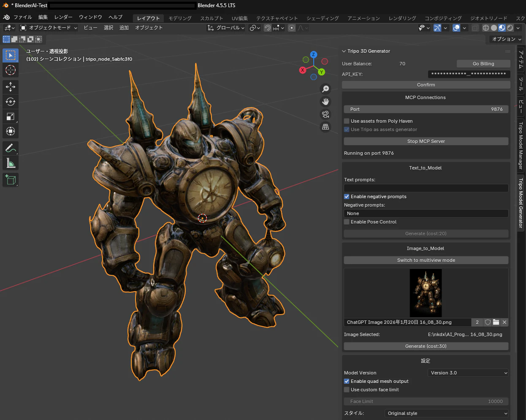Click the Text prompts input field
The width and height of the screenshot is (526, 420).
click(426, 188)
